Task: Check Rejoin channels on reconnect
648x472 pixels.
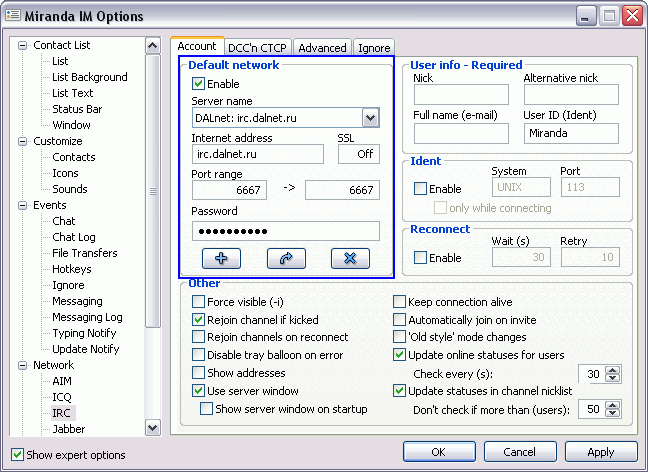Action: (198, 337)
